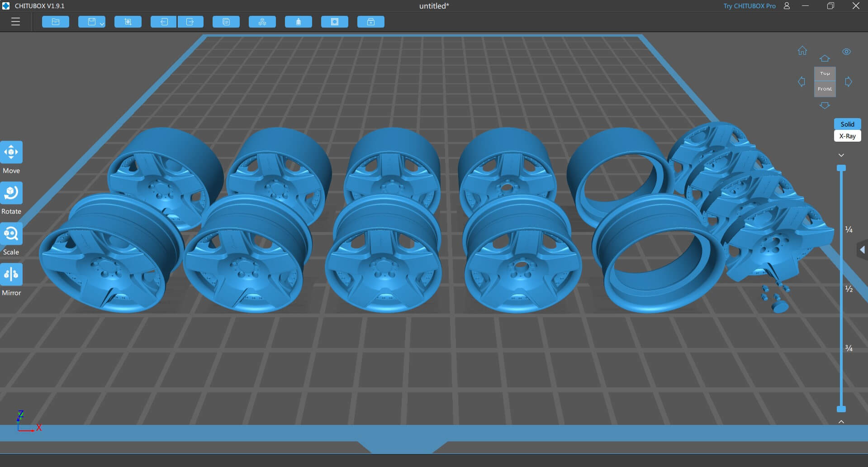Click the Open File folder icon
The width and height of the screenshot is (868, 467).
click(56, 22)
